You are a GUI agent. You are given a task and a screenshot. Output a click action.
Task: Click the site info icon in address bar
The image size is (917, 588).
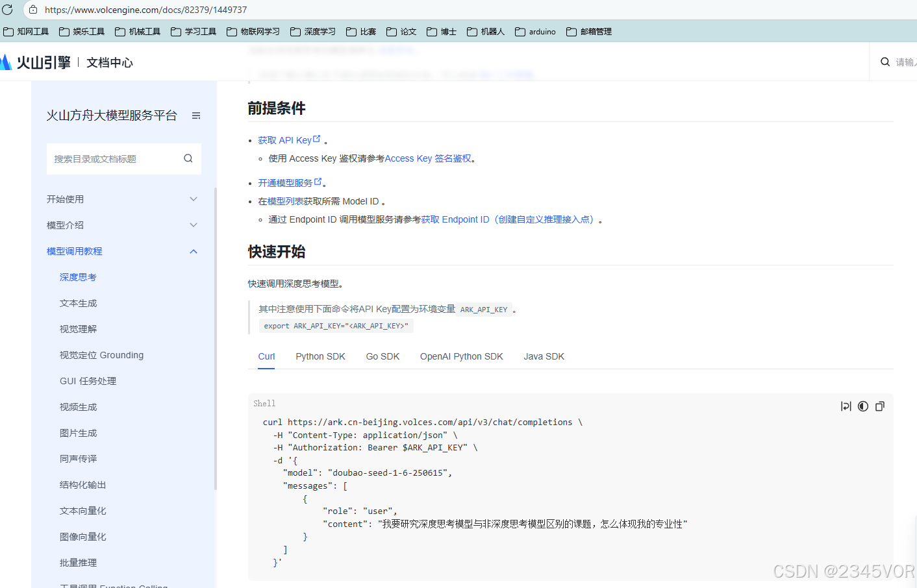(33, 10)
